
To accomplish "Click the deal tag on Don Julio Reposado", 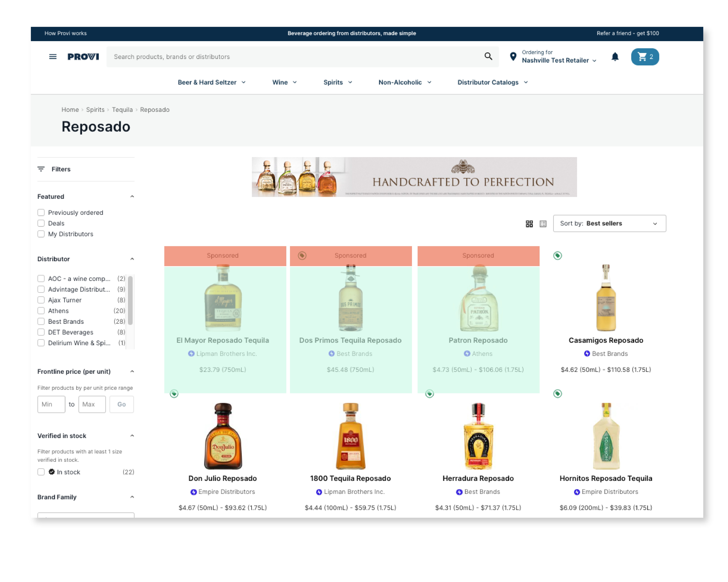I will [x=174, y=394].
